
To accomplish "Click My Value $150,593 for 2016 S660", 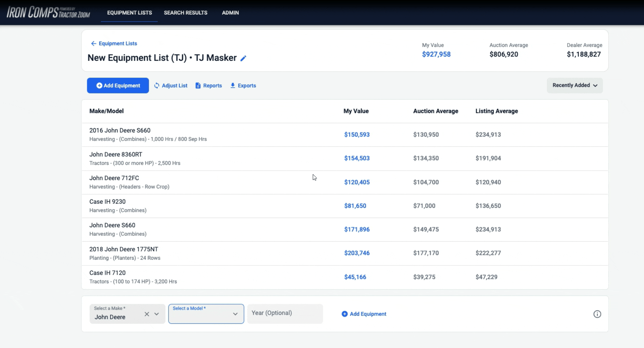I will [357, 134].
